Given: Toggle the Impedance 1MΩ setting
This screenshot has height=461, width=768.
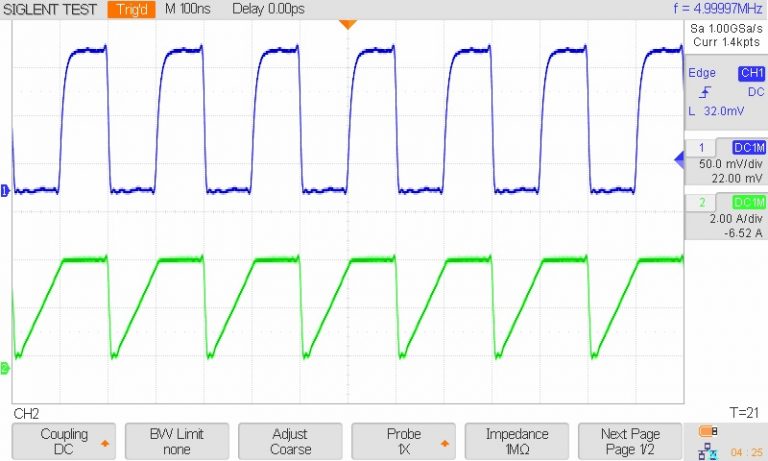Looking at the screenshot, I should (x=518, y=441).
